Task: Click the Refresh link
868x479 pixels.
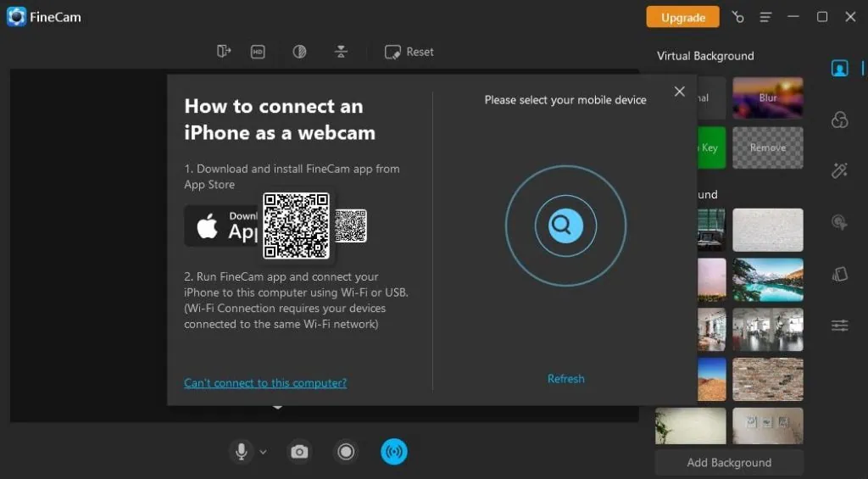Action: coord(565,379)
